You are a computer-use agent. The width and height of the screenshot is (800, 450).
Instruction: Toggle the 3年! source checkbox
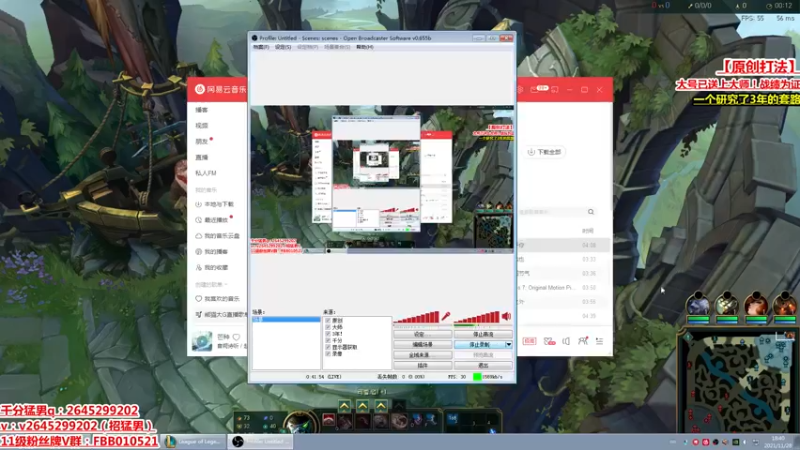tap(328, 334)
